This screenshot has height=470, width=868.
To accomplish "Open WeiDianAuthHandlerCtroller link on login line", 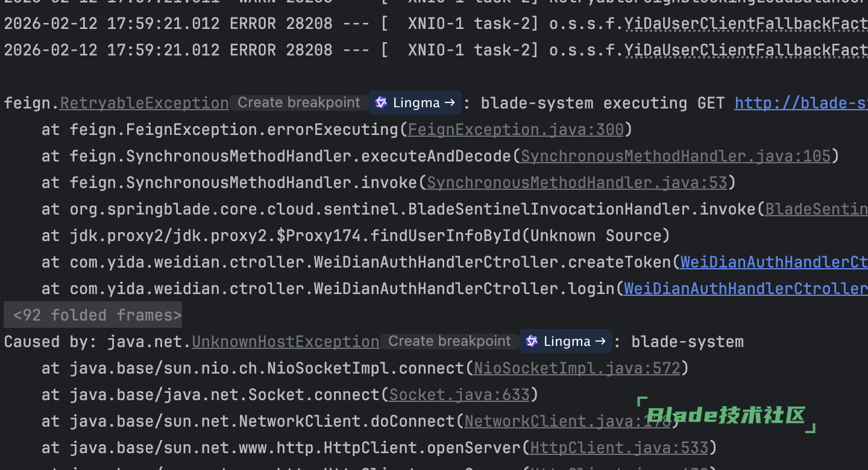I will click(x=745, y=289).
